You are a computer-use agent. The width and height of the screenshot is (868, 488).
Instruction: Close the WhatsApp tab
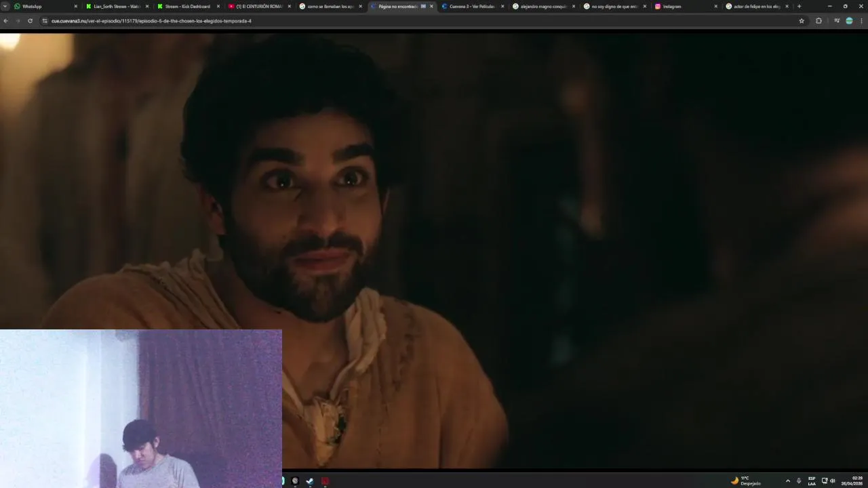[75, 6]
